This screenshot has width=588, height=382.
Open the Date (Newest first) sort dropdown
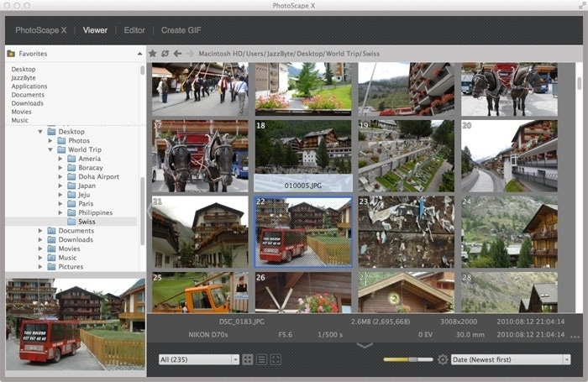tap(511, 359)
